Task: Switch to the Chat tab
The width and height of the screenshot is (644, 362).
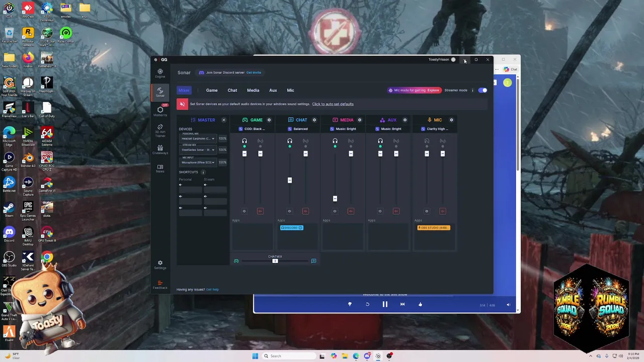Action: pos(232,90)
